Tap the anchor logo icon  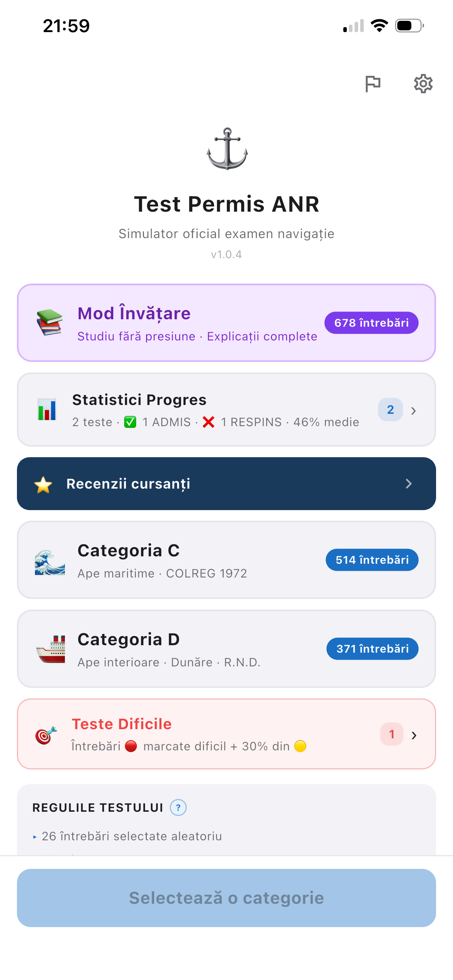coord(227,149)
